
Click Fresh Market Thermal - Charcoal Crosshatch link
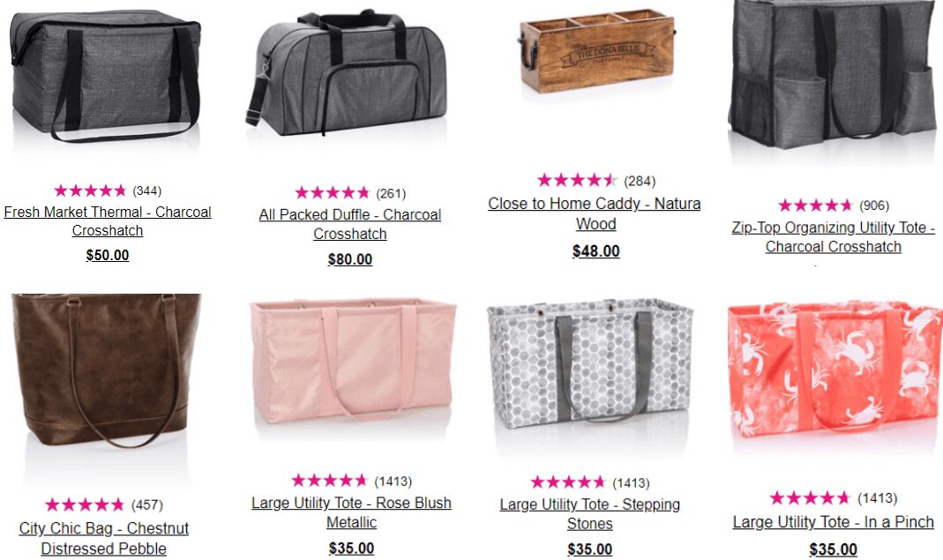[108, 221]
